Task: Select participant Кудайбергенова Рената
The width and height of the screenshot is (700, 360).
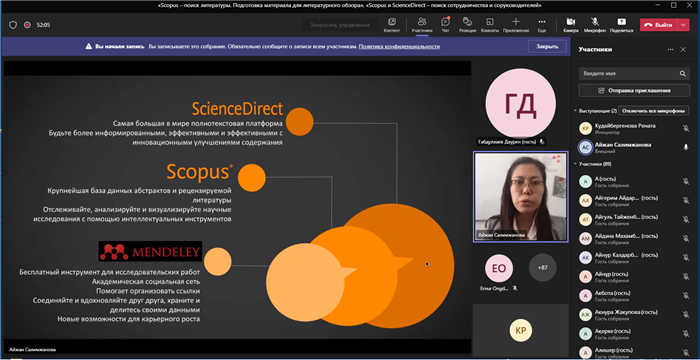Action: (x=634, y=129)
